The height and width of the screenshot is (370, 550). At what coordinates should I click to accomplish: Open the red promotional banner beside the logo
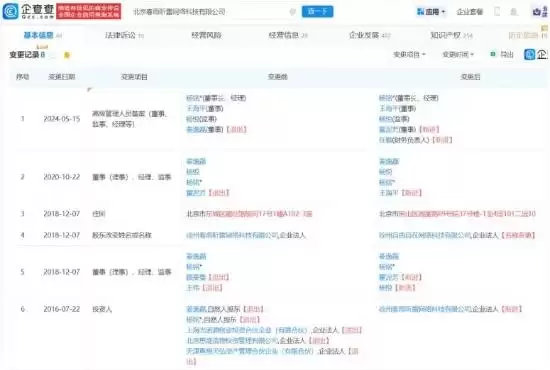(x=89, y=11)
